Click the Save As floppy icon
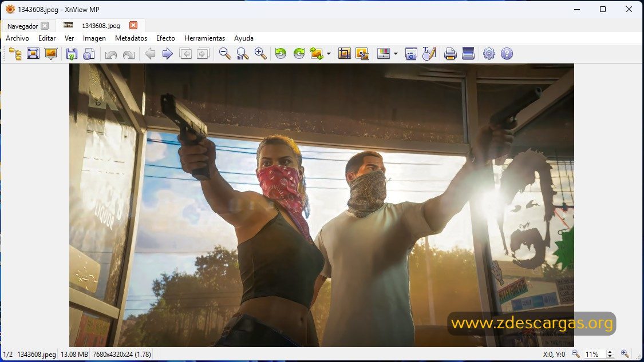This screenshot has width=644, height=362. (72, 54)
